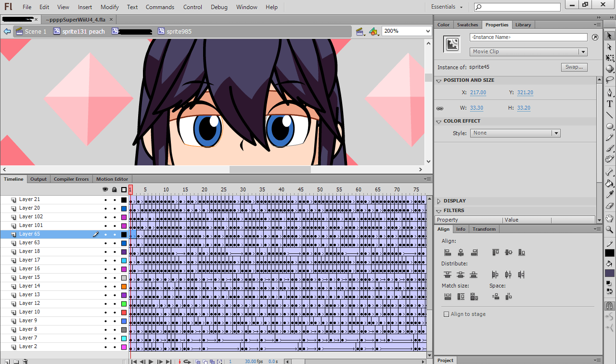Click the sprite985 breadcrumb

(x=174, y=31)
